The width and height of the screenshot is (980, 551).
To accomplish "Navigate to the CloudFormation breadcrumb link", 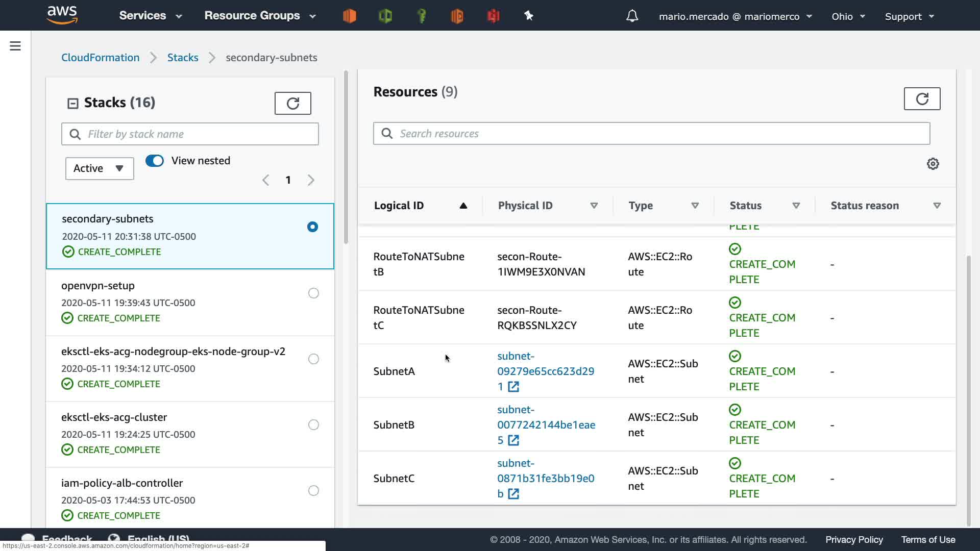I will [100, 58].
